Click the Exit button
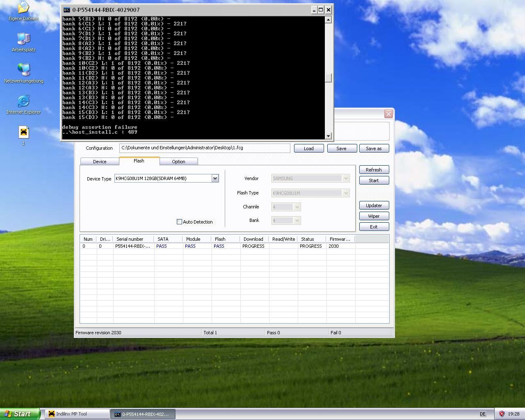Screen dimensions: 525x420 374,227
